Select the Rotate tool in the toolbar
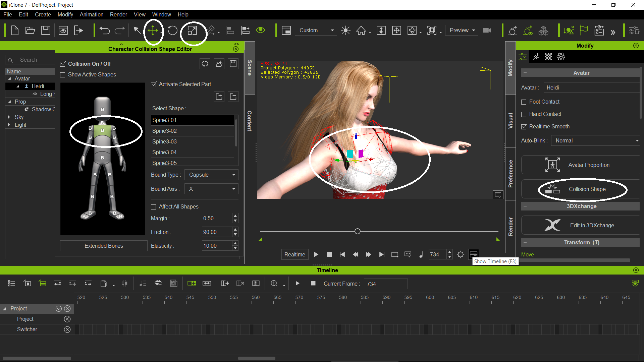The width and height of the screenshot is (644, 362). [x=172, y=31]
